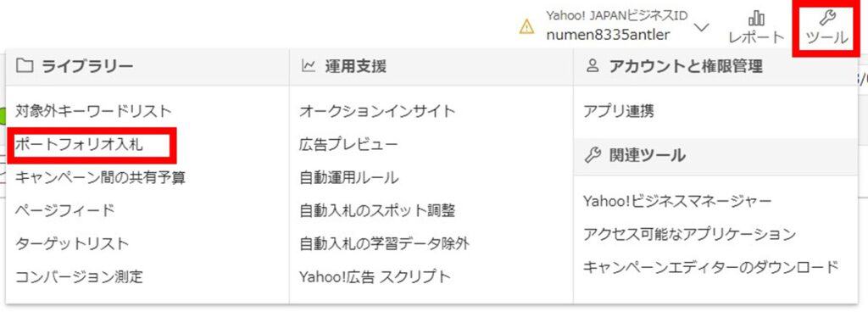Expand the Yahoo! JAPANビジネスID account dropdown
The width and height of the screenshot is (868, 312).
tap(701, 27)
